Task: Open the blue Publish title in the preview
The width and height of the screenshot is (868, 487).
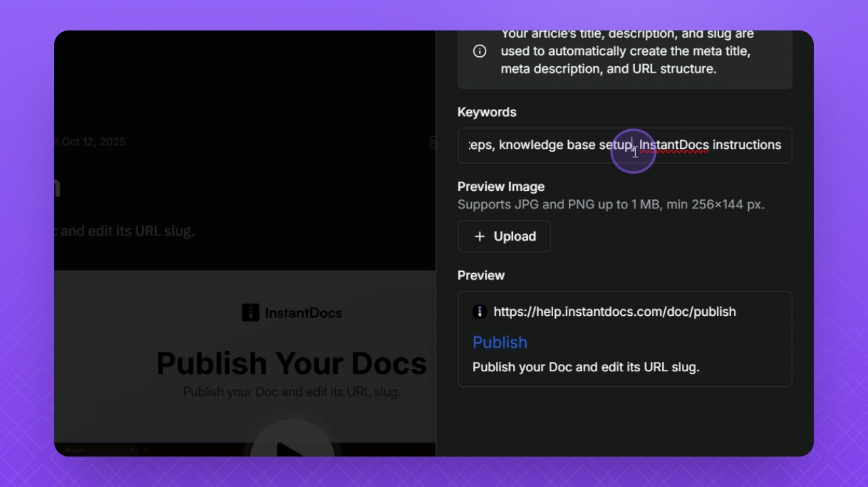Action: pyautogui.click(x=500, y=342)
